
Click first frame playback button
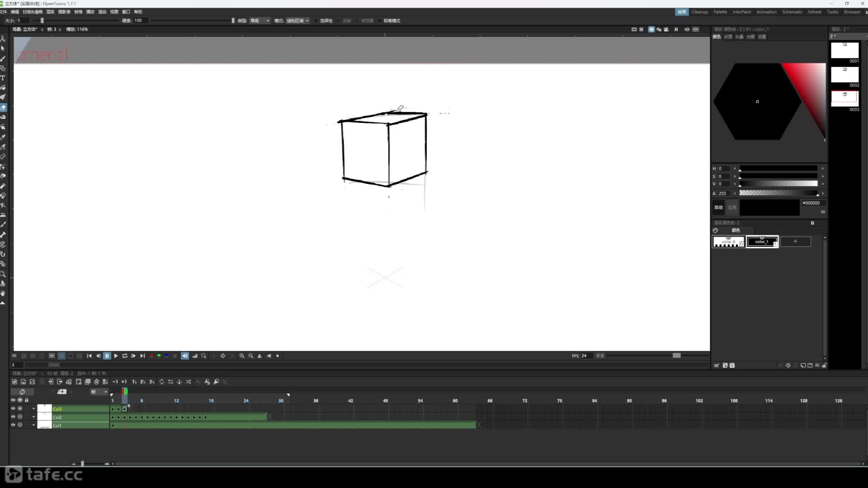point(89,356)
